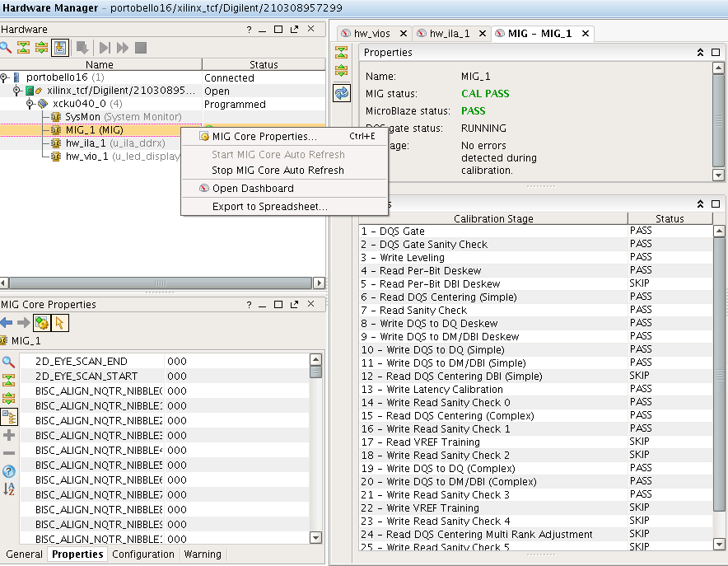Click search icon in MIG Core Properties sidebar

point(9,362)
